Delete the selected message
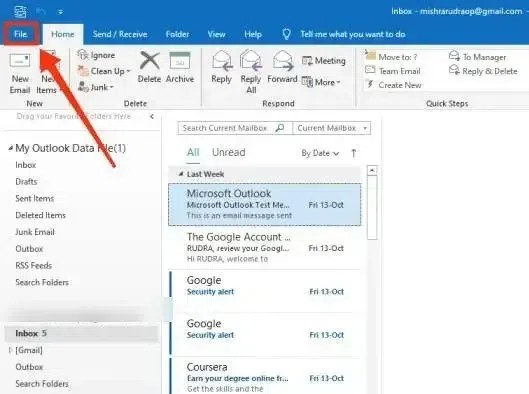This screenshot has width=529, height=394. [149, 67]
